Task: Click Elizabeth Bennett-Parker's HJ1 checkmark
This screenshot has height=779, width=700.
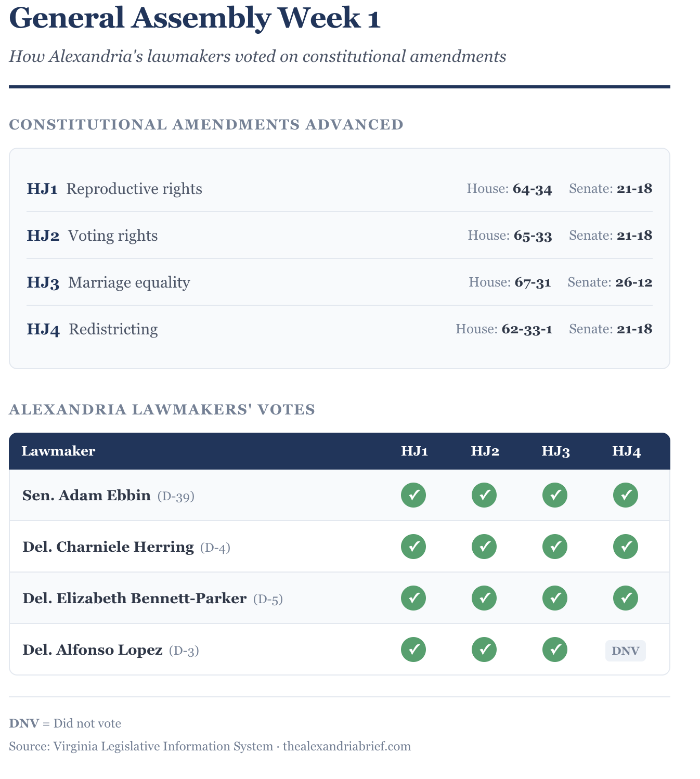Action: pos(413,598)
